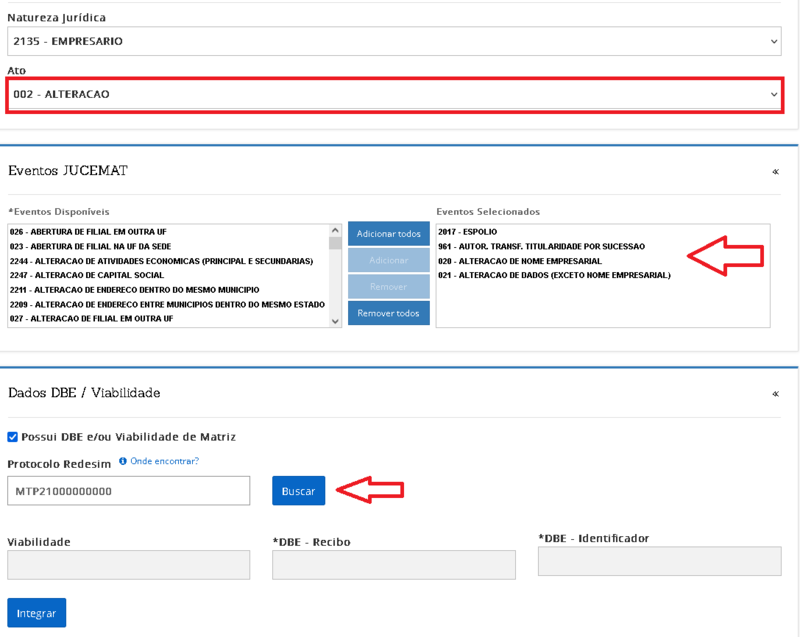Open the Onde encontrar? help link

pyautogui.click(x=164, y=461)
